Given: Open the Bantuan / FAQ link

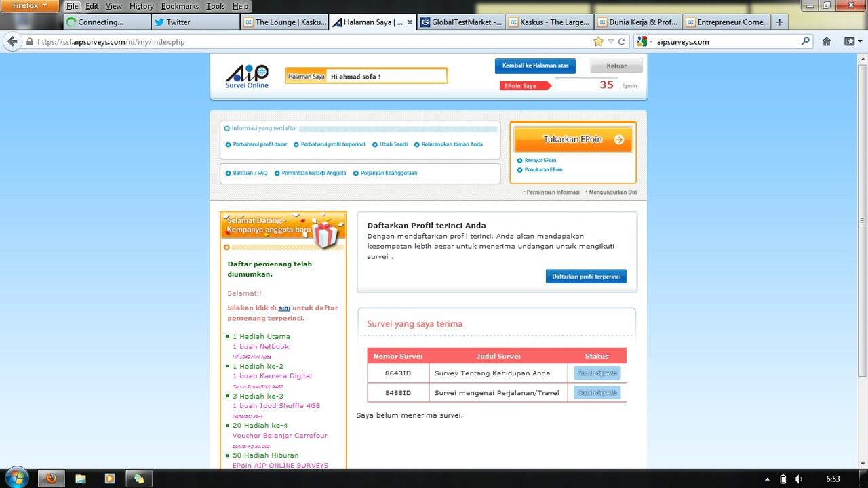Looking at the screenshot, I should [x=250, y=173].
